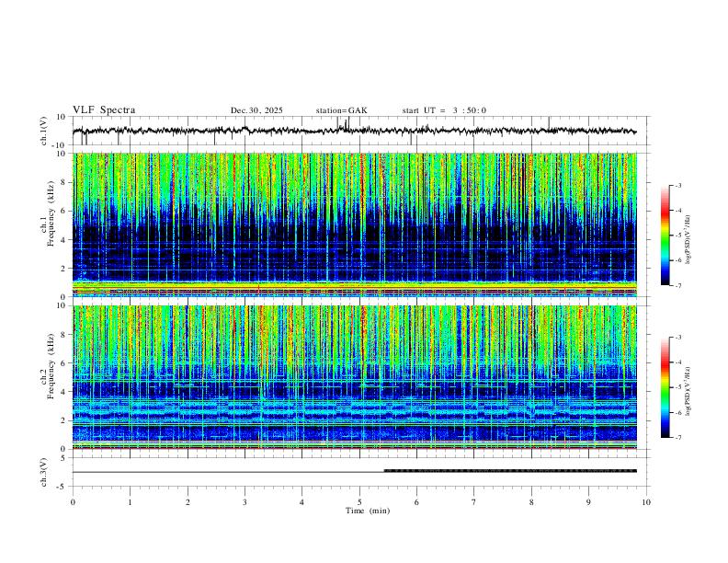This screenshot has height=563, width=728.
Task: Click time axis tick label "1"
Action: pos(130,502)
